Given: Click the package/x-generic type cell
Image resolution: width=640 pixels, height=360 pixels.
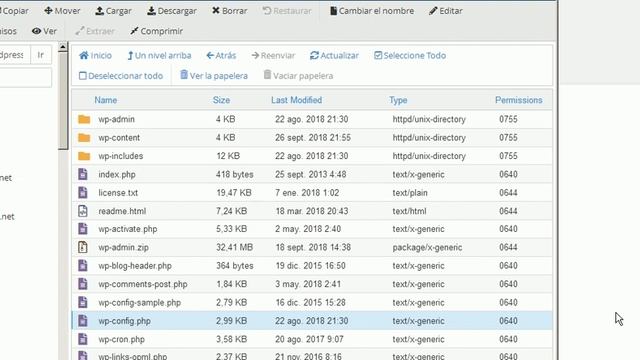Looking at the screenshot, I should tap(427, 247).
